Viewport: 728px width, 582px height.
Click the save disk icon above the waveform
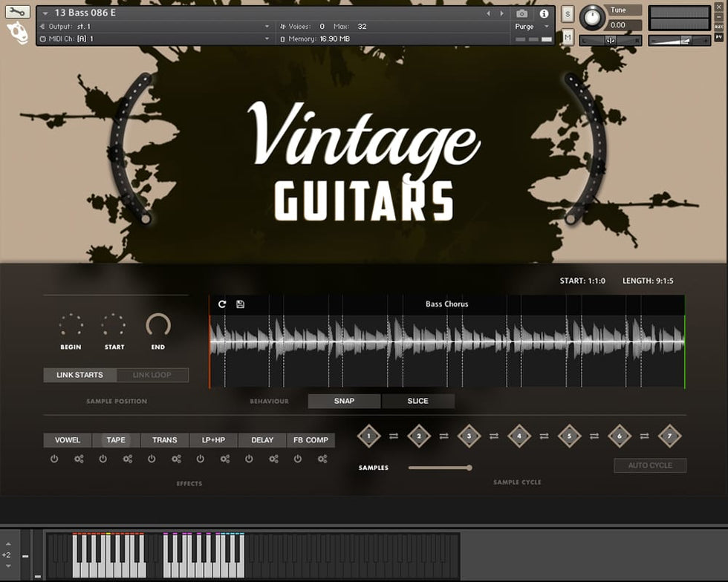(240, 304)
